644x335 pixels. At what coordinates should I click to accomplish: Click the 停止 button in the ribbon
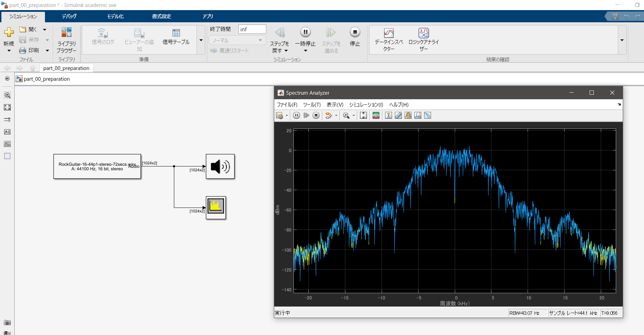click(x=354, y=38)
